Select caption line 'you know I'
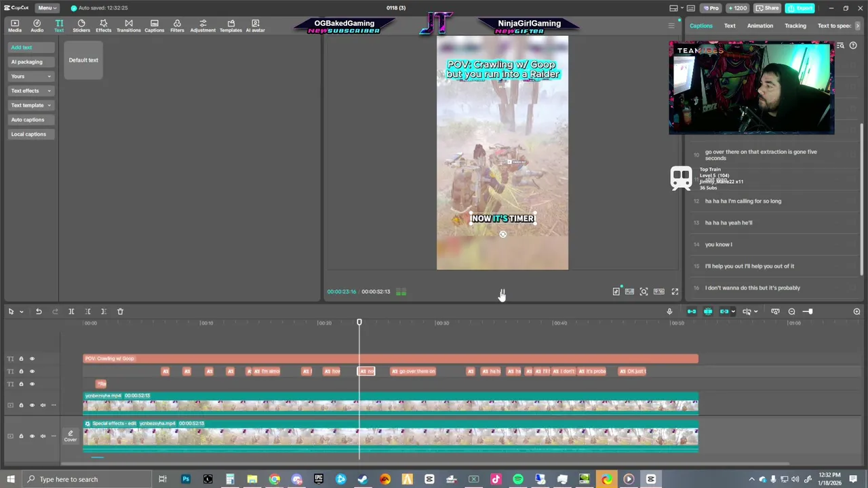The image size is (868, 488). pos(773,245)
